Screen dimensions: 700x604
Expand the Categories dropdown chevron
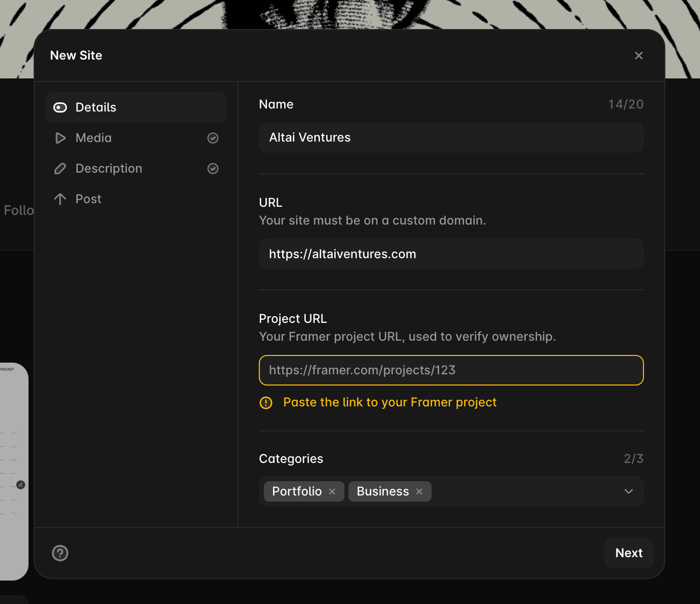[629, 491]
